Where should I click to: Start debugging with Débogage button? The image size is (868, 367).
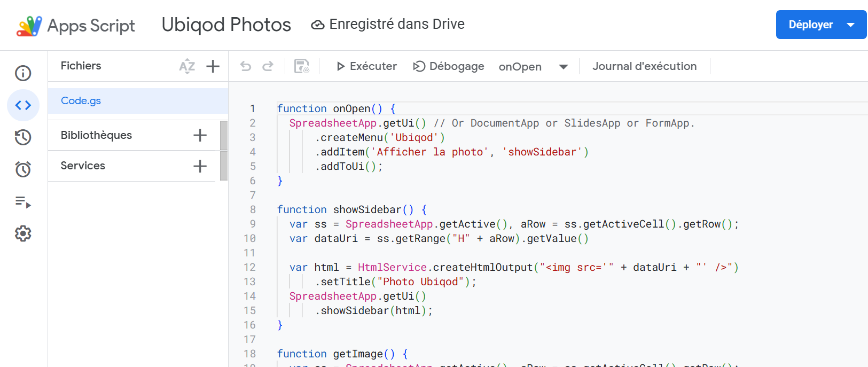point(449,66)
